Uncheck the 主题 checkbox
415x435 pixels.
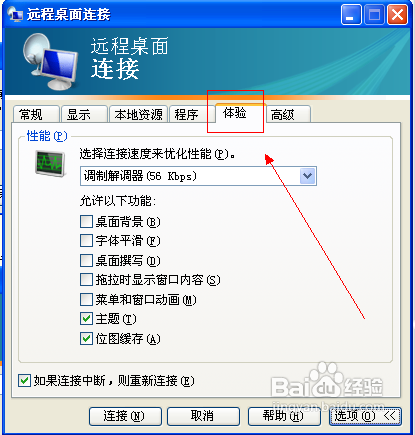point(86,319)
